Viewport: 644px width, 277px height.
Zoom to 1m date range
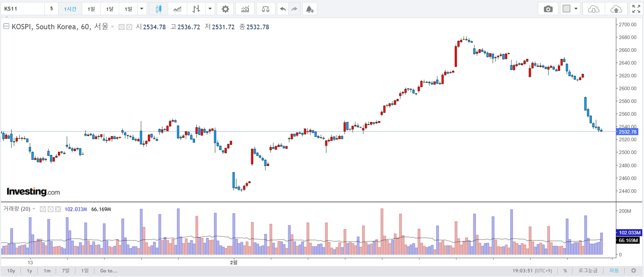point(47,271)
